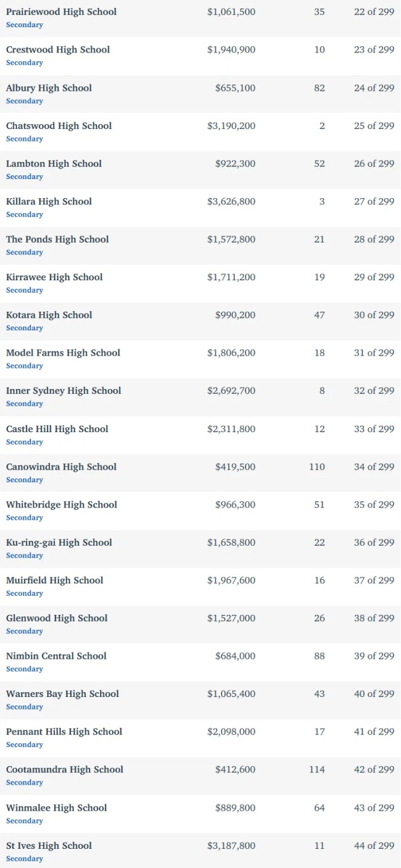
Task: Select the Kirrawee High School name
Action: coord(54,277)
